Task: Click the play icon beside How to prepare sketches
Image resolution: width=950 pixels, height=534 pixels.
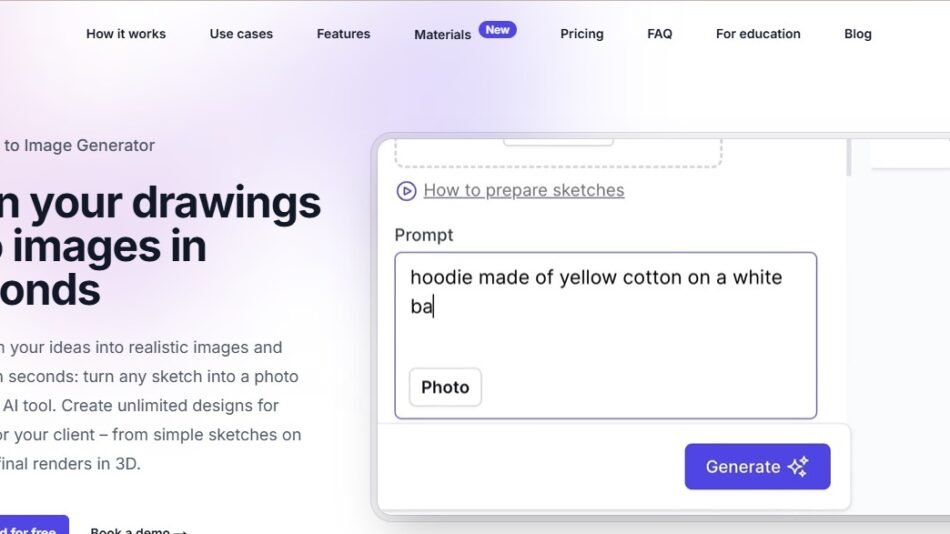Action: coord(406,191)
